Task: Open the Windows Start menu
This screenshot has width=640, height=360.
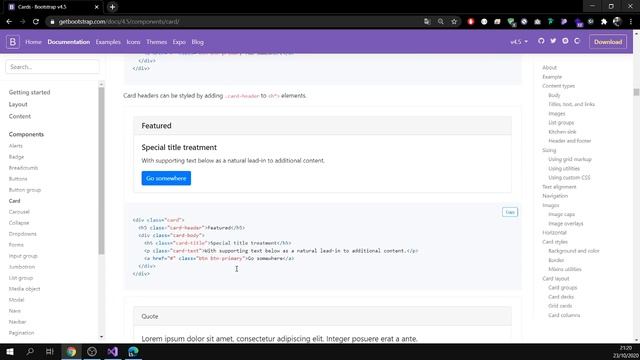Action: pos(10,351)
